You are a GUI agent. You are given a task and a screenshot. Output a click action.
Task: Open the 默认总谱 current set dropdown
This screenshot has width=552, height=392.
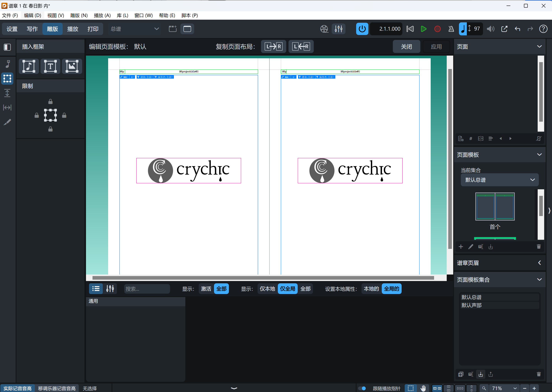point(499,180)
